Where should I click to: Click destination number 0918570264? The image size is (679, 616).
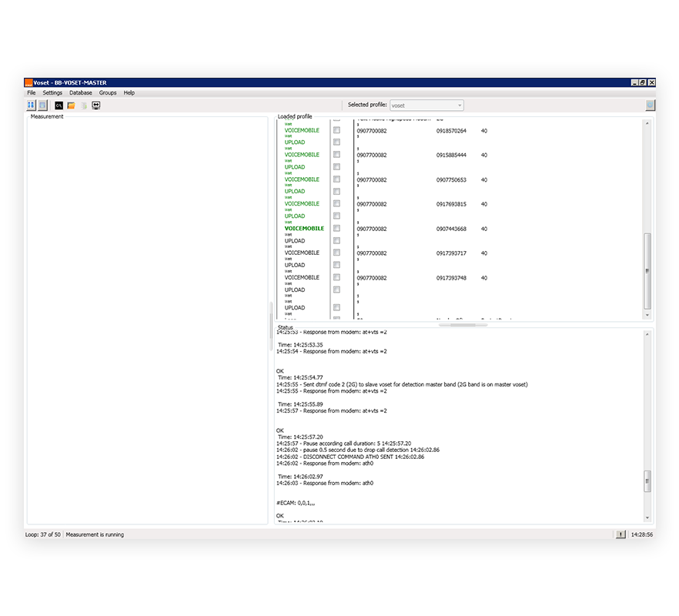click(451, 131)
